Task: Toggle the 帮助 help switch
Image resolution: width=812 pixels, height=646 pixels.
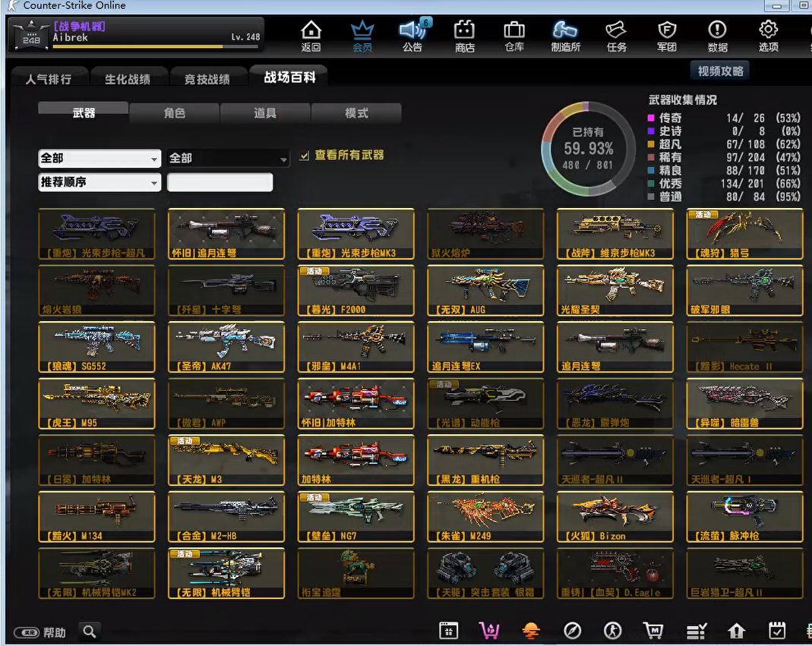Action: 27,632
